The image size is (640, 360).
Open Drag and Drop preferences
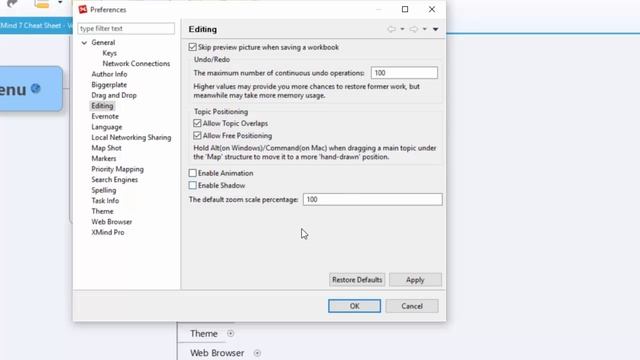[114, 96]
